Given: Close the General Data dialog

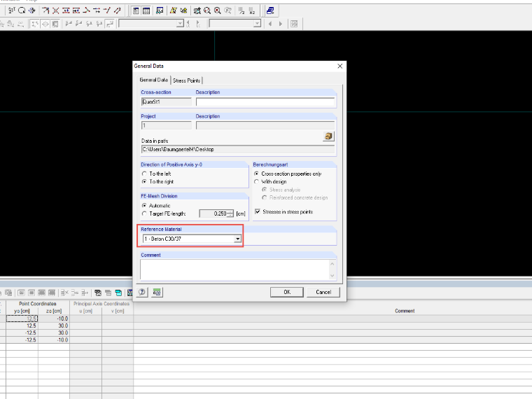Looking at the screenshot, I should (340, 66).
